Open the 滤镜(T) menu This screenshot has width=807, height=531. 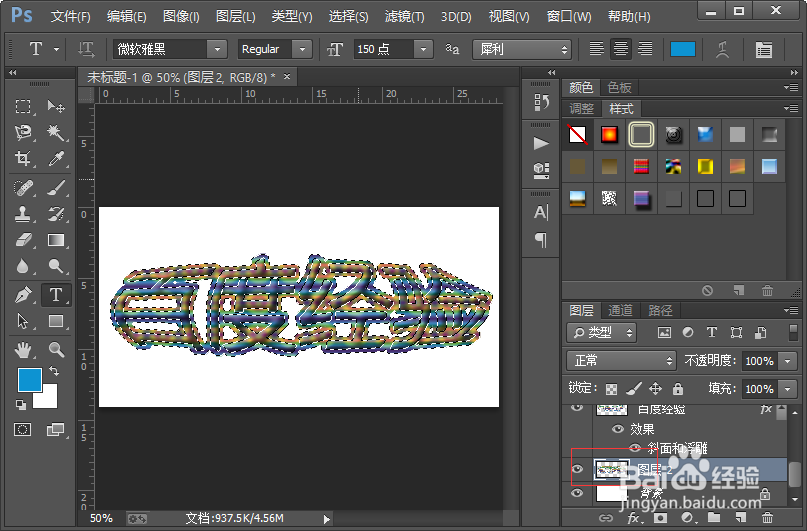[x=405, y=16]
